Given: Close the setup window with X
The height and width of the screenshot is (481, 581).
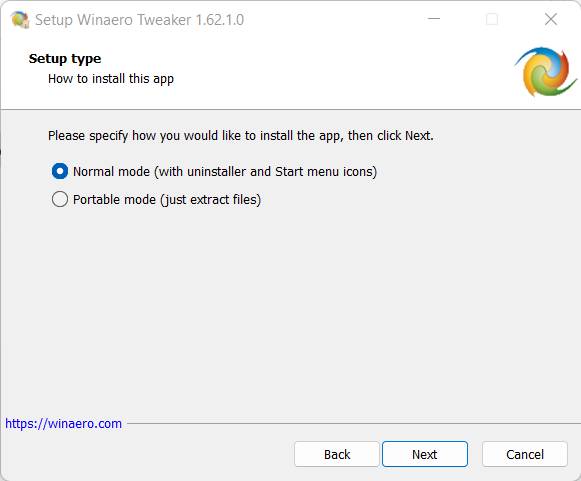Looking at the screenshot, I should (551, 19).
